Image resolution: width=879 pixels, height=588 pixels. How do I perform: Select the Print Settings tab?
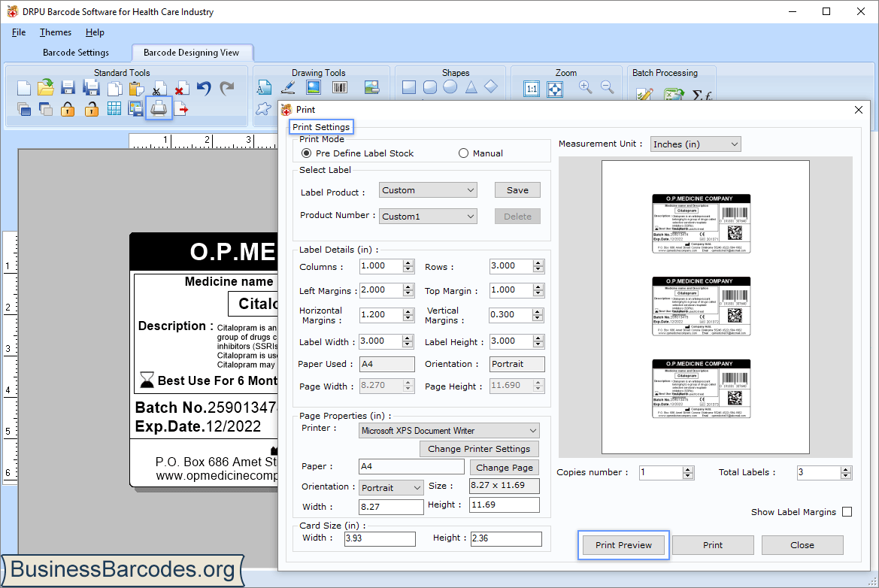point(321,127)
